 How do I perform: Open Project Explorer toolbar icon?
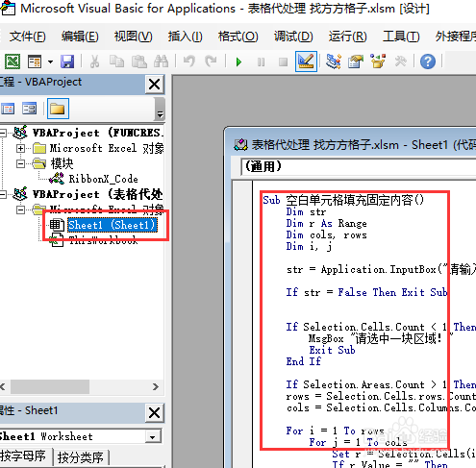(x=334, y=62)
